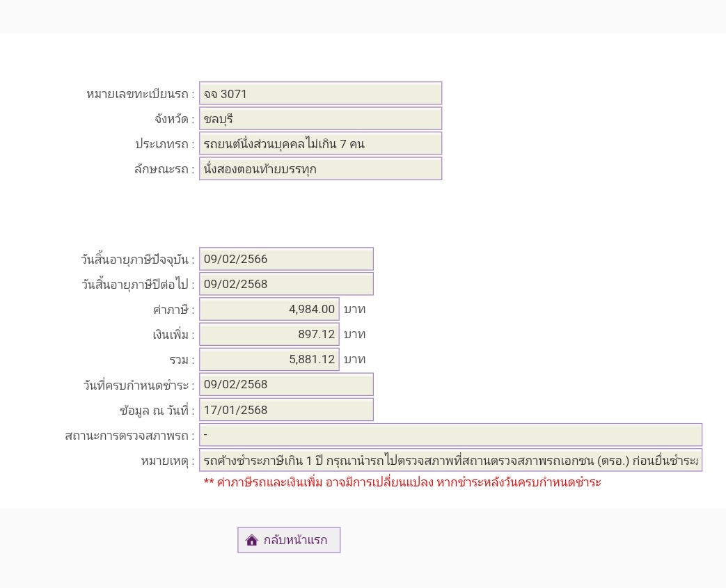Click the เงินเพิ่ม label
Viewport: 726px width, 588px height.
pyautogui.click(x=173, y=334)
